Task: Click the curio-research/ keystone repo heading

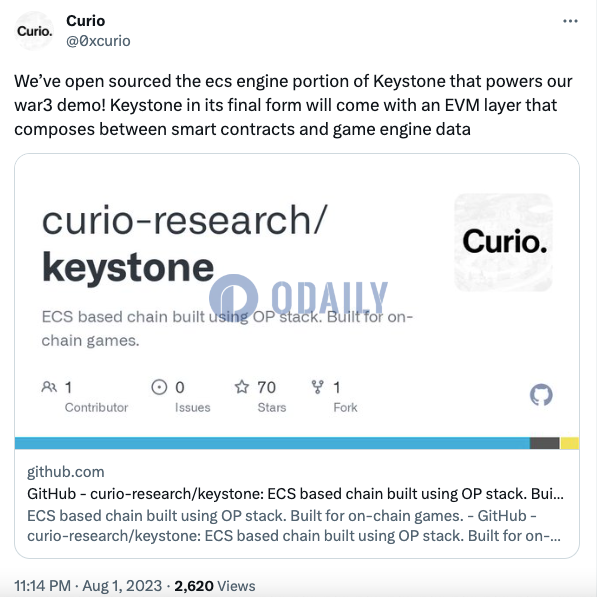Action: tap(185, 244)
